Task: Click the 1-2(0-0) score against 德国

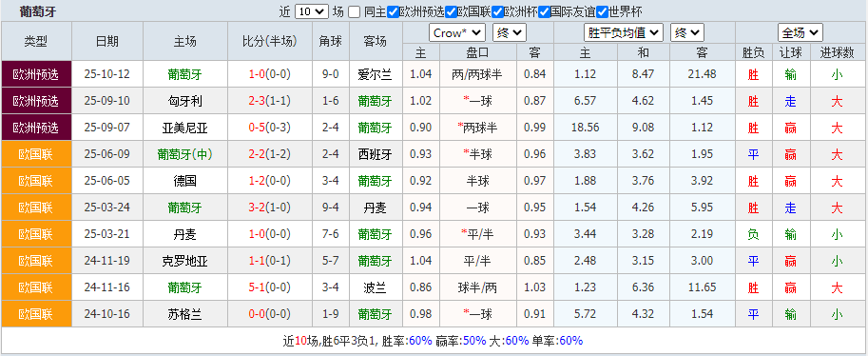Action: (x=270, y=181)
